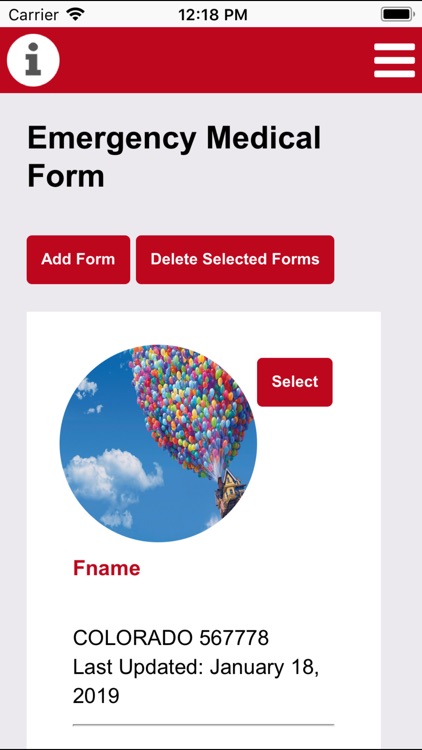Open the hamburger menu
The height and width of the screenshot is (750, 422).
coord(394,60)
